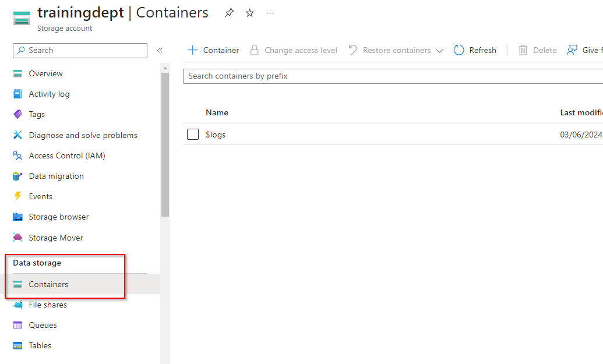Open the Queues menu item

coord(43,325)
